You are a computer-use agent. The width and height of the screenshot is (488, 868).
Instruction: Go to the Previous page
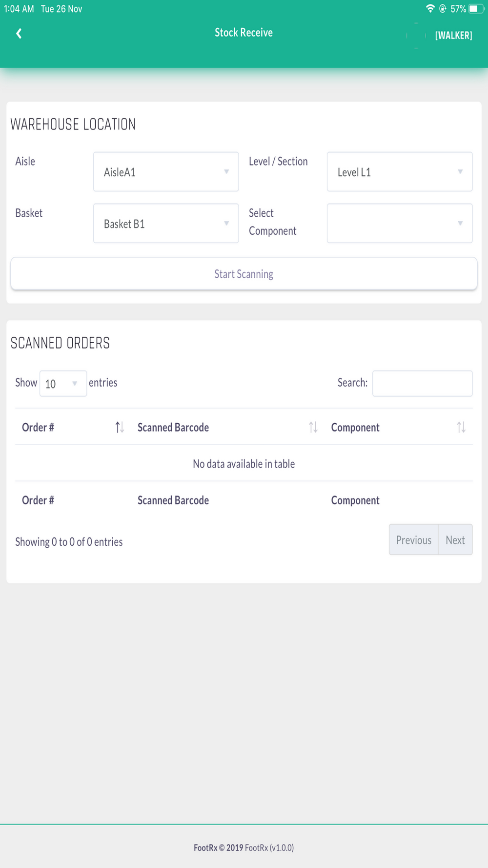point(414,539)
